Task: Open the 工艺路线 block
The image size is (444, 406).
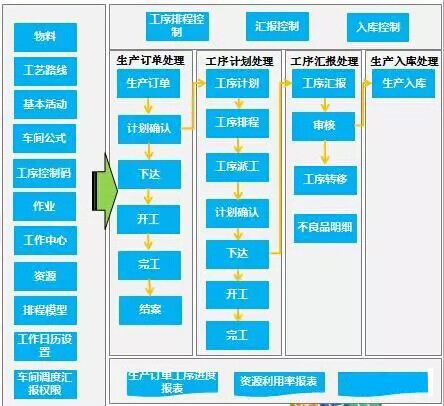Action: pos(45,71)
